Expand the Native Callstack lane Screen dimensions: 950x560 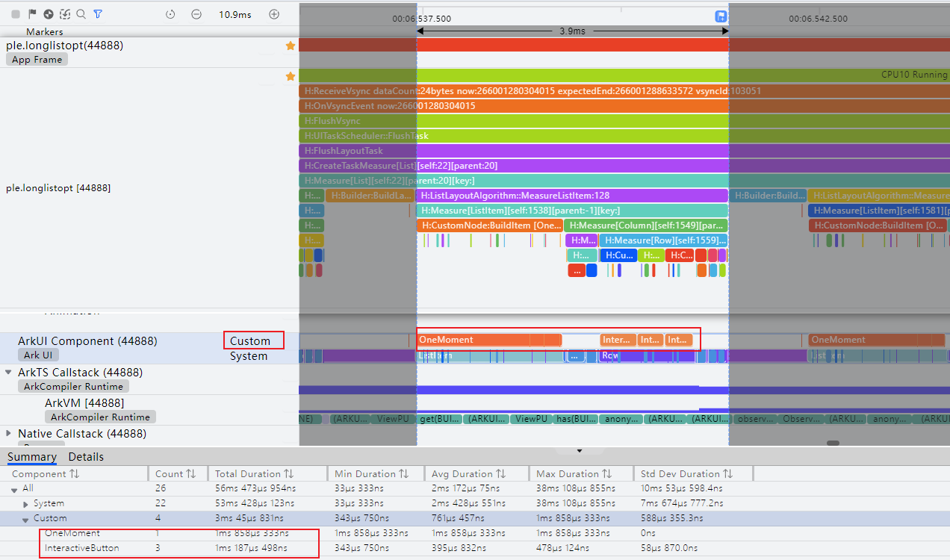[10, 433]
